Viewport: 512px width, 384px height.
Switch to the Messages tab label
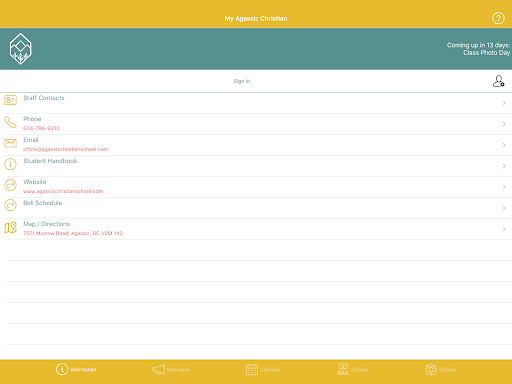point(178,370)
